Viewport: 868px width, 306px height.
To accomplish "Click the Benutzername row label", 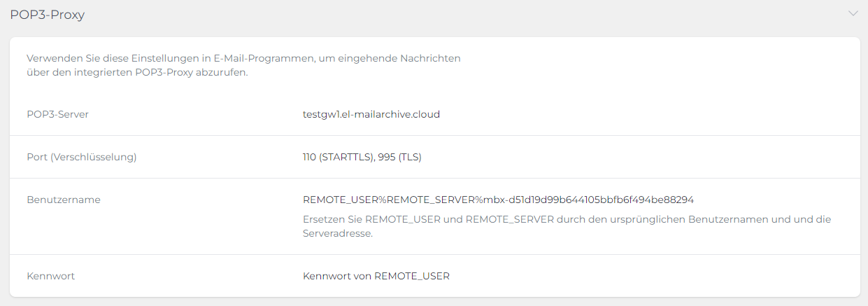I will pyautogui.click(x=64, y=200).
